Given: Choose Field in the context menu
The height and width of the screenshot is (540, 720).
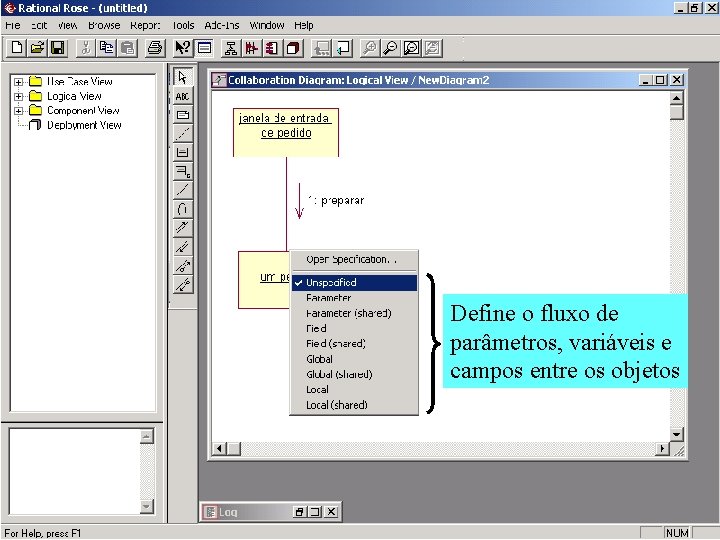Looking at the screenshot, I should click(x=354, y=328).
